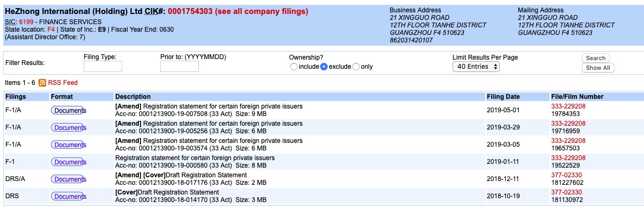Open Documents for the 2019-03-29 F-1/A filing
644x209 pixels.
[x=69, y=128]
